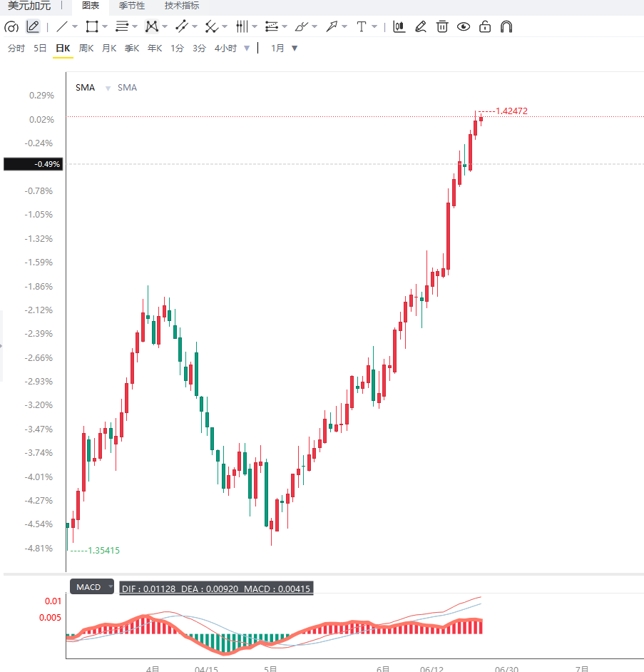Open the rectangle tool dropdown arrow
This screenshot has width=644, height=672.
tap(105, 26)
